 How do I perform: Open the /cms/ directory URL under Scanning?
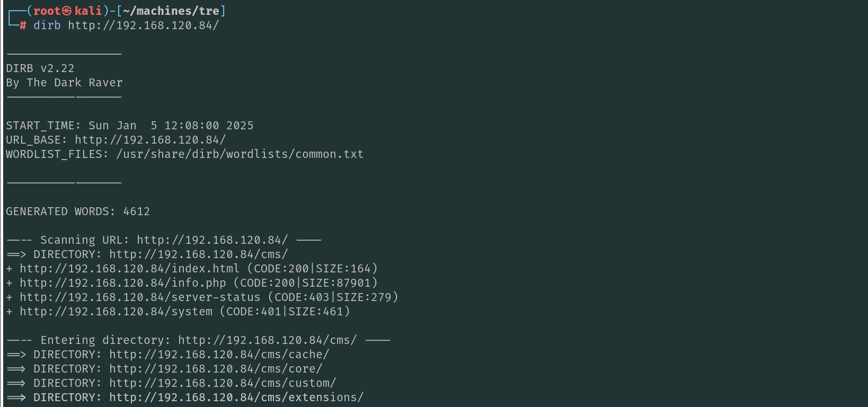(x=199, y=254)
